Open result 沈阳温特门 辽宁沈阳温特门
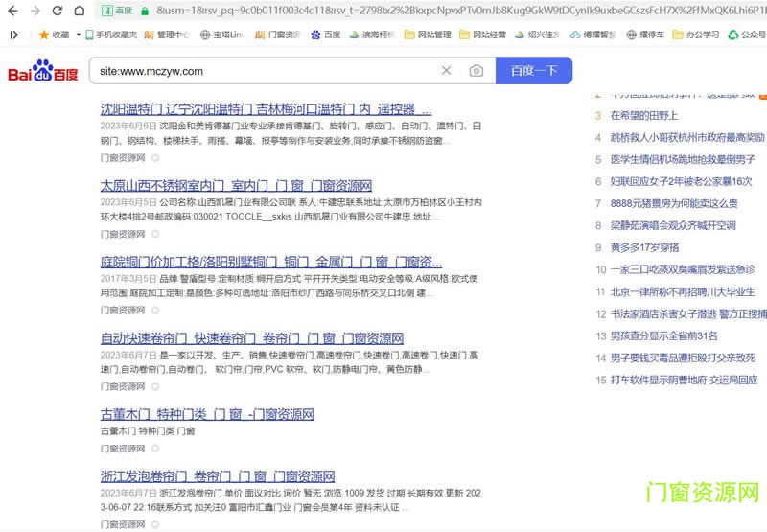The height and width of the screenshot is (532, 767). pos(267,109)
